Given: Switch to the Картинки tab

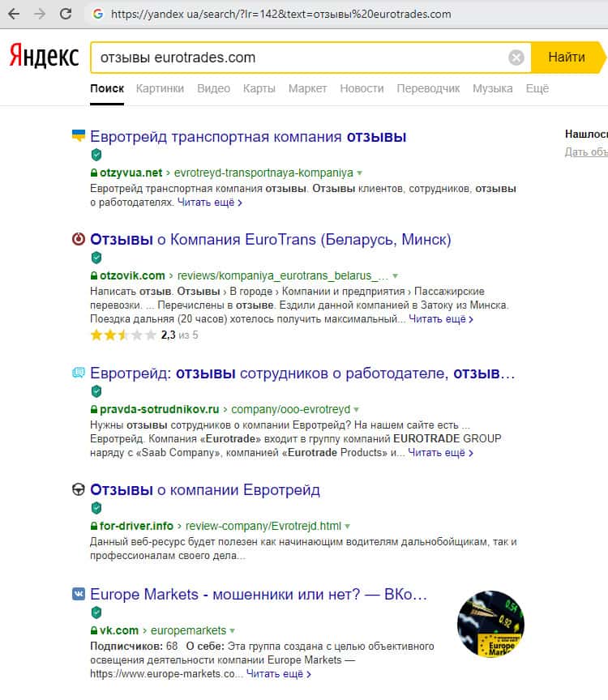Looking at the screenshot, I should pos(160,88).
